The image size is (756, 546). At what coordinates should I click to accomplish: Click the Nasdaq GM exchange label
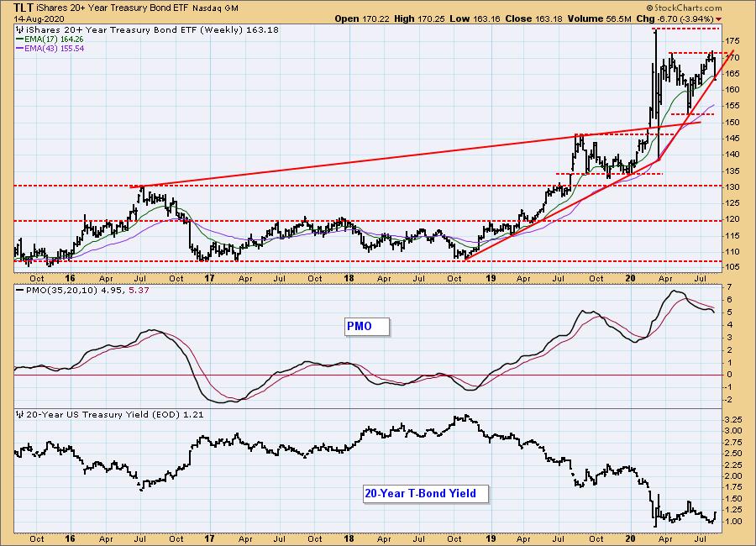(x=215, y=8)
